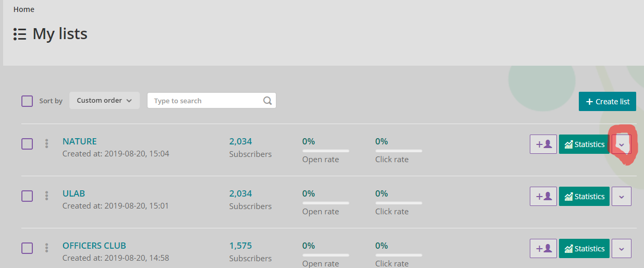The height and width of the screenshot is (268, 644).
Task: Click the three-dot drag handle beside NATURE
Action: click(46, 143)
